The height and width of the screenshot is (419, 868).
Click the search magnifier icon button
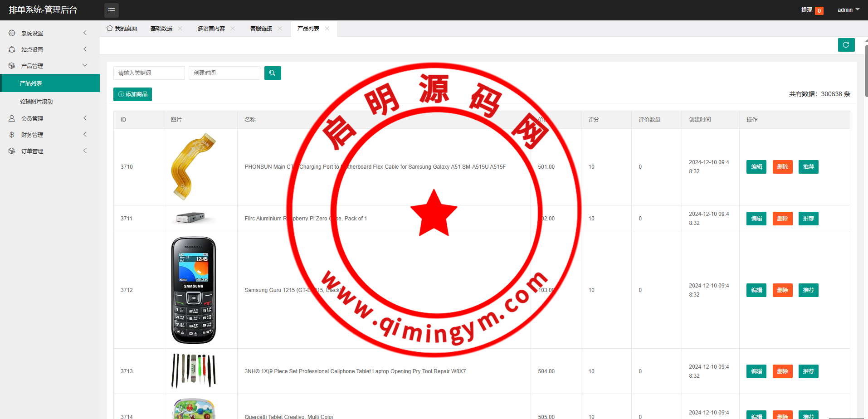click(x=272, y=73)
